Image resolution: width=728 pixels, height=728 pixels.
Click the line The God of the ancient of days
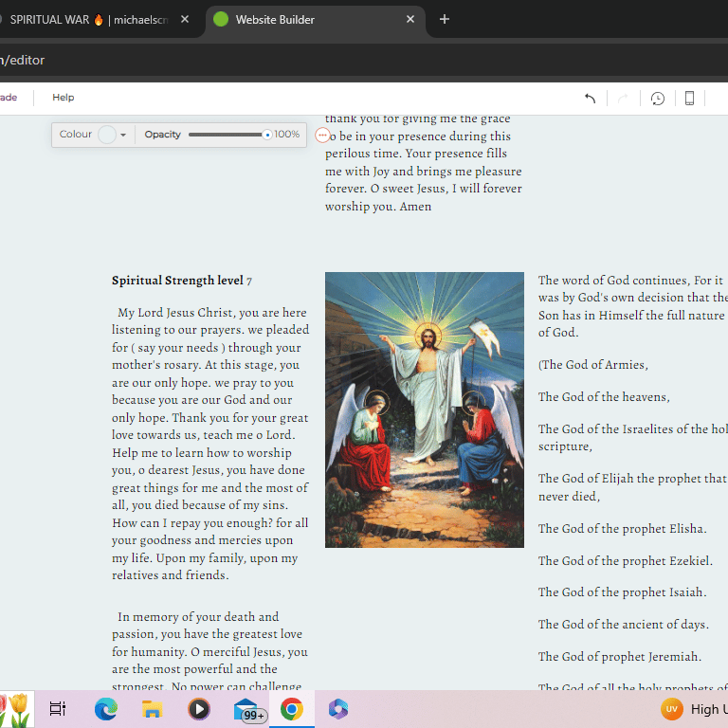pyautogui.click(x=623, y=625)
